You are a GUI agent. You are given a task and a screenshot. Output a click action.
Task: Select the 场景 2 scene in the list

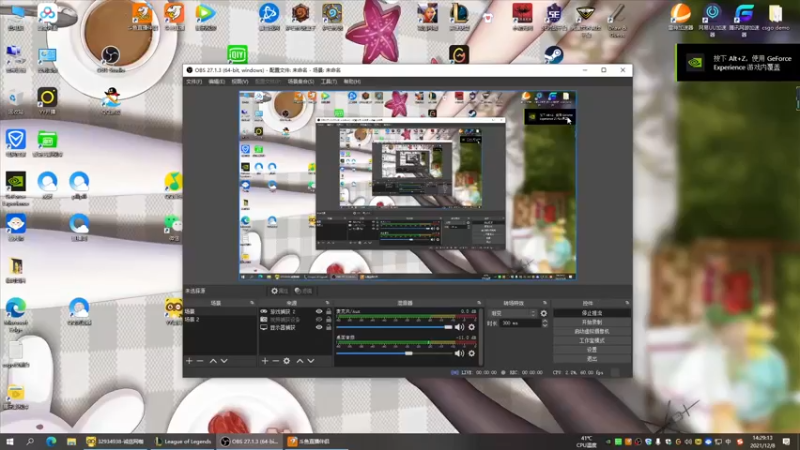point(220,319)
